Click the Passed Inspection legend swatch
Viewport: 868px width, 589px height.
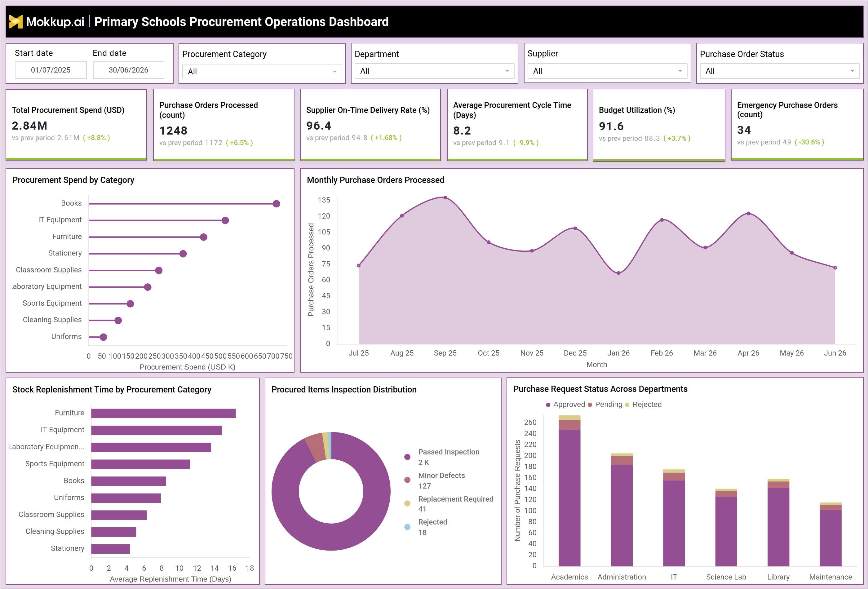pyautogui.click(x=407, y=457)
